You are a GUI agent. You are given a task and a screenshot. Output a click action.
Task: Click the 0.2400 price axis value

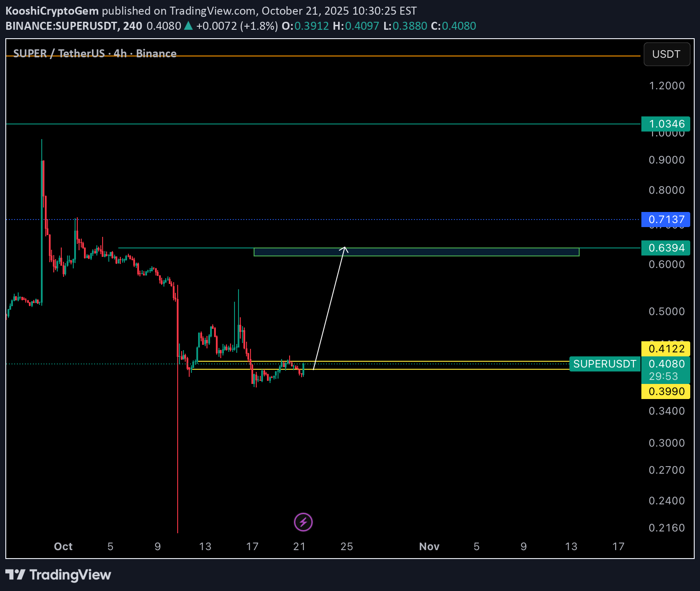667,501
